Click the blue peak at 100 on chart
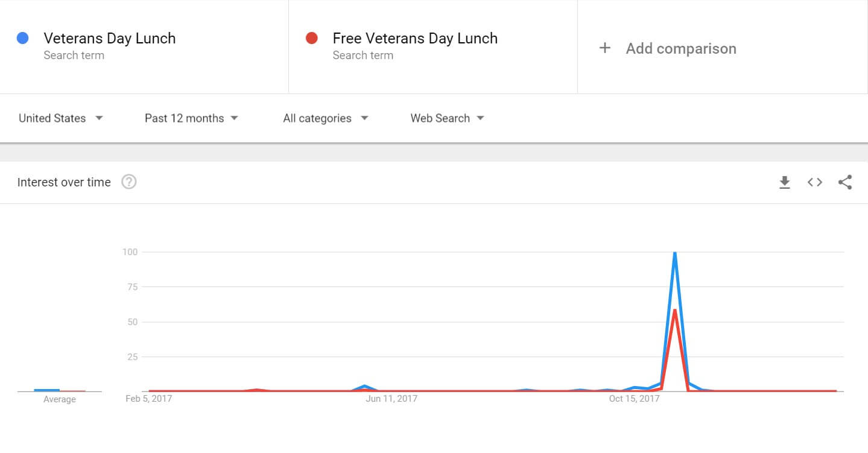Image resolution: width=868 pixels, height=453 pixels. pos(674,253)
